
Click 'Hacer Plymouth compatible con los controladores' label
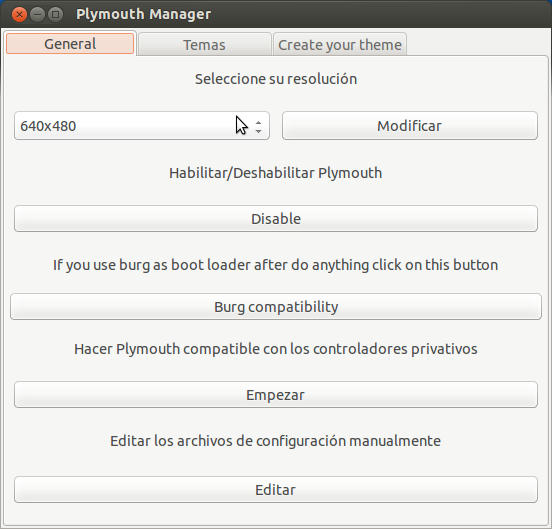(x=276, y=349)
